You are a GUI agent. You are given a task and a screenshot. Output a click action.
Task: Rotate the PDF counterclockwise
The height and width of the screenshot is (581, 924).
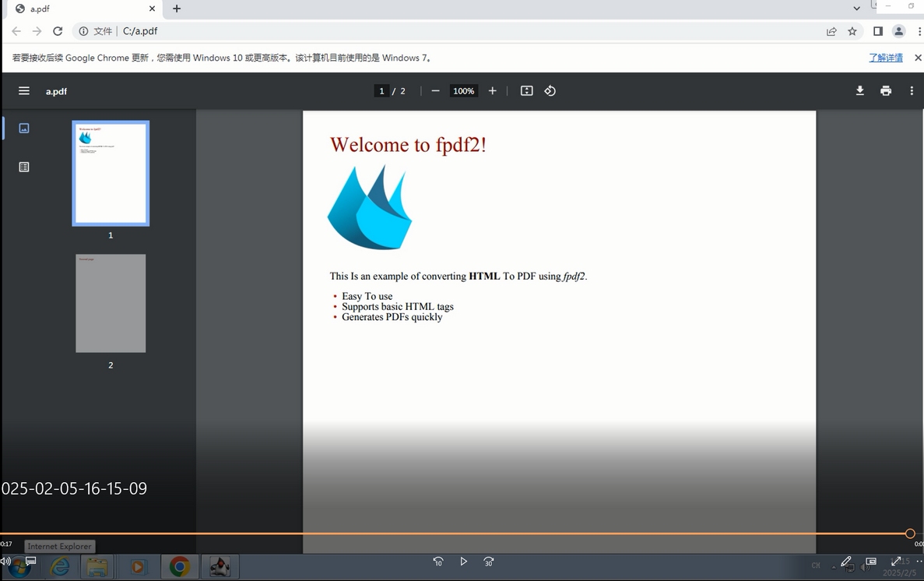(x=550, y=91)
